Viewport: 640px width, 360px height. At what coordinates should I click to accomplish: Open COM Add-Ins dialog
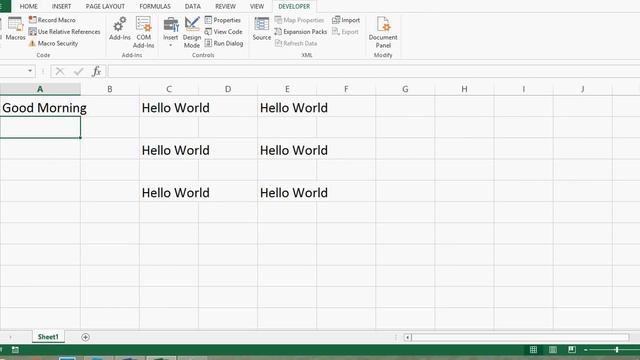144,32
